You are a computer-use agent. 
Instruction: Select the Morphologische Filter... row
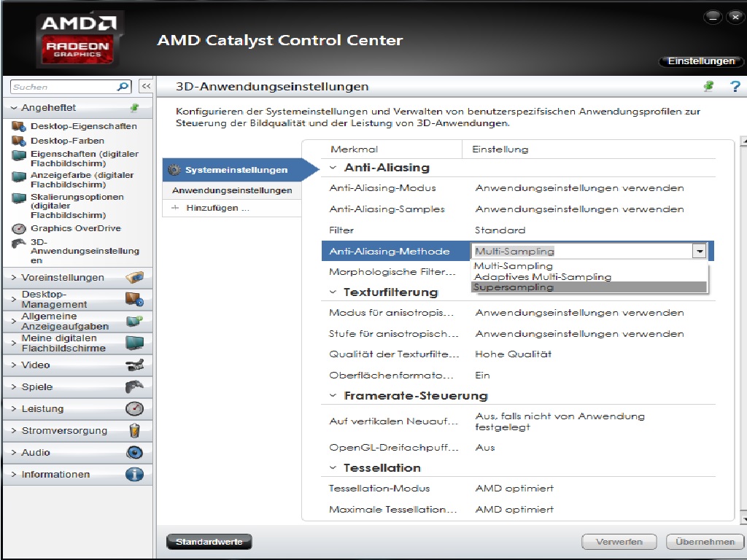click(x=392, y=272)
